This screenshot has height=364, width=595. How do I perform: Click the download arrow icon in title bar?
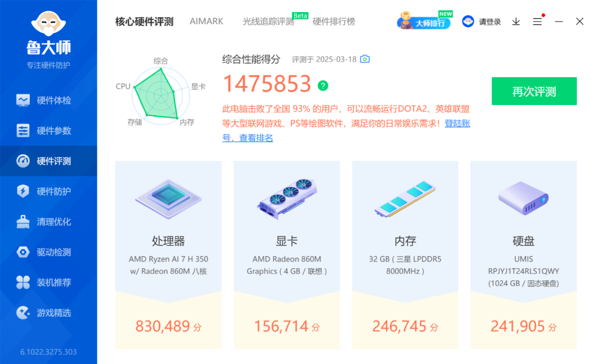pyautogui.click(x=516, y=21)
